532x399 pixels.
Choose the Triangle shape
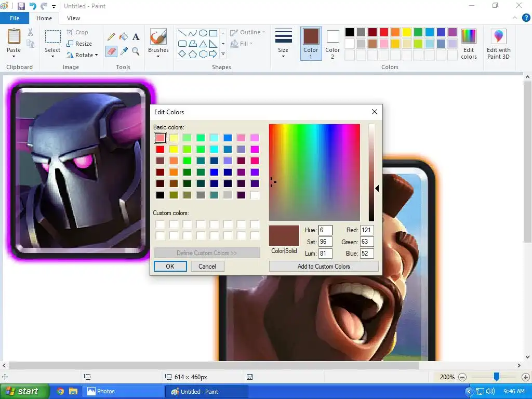[x=203, y=44]
